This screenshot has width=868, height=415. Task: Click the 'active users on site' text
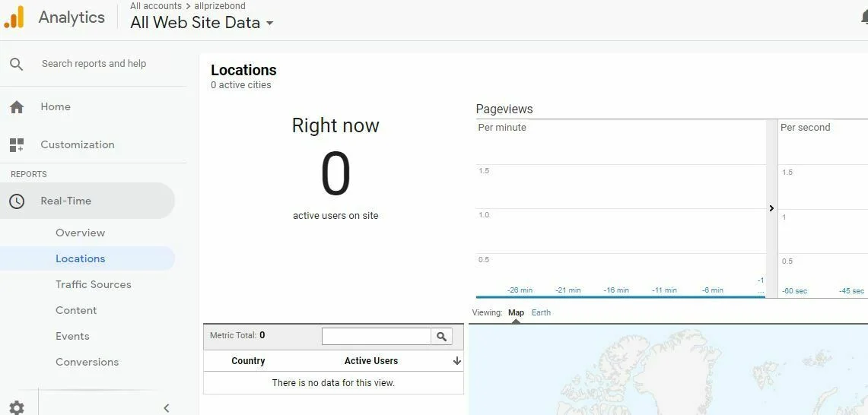click(x=335, y=216)
